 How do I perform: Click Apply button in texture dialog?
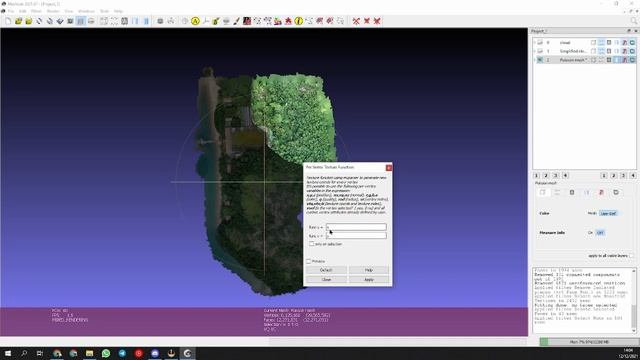[x=369, y=280]
